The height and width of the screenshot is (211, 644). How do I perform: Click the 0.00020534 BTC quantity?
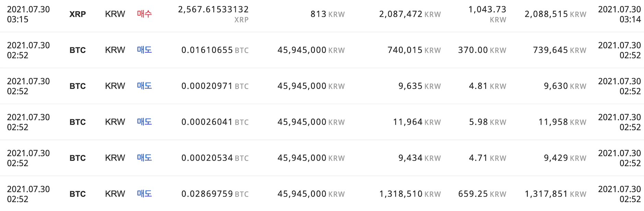point(215,158)
